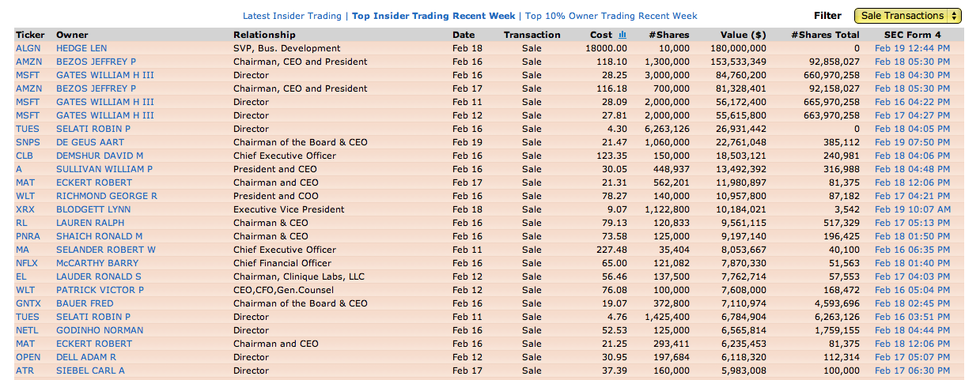This screenshot has width=980, height=380.
Task: Select Top Insider Trading Recent Week tab
Action: click(x=433, y=16)
